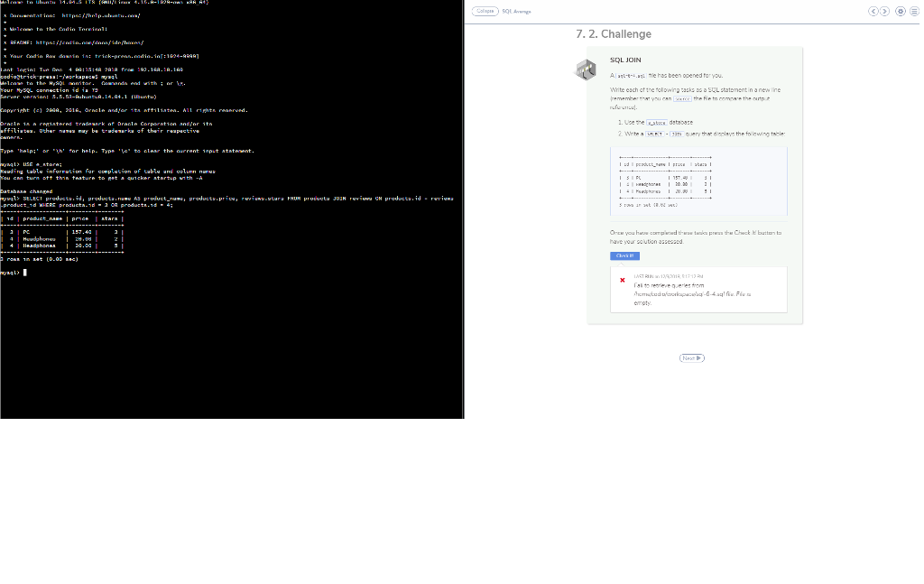The image size is (924, 584).
Task: Open the SQL Arrange breadcrumb label
Action: (x=517, y=11)
